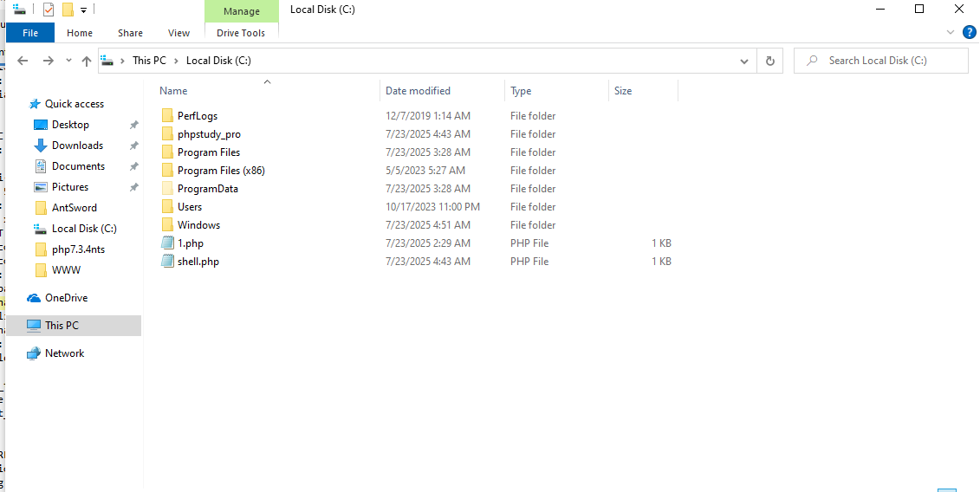Click the Program Files (x86) folder icon
Viewport: 980px width, 492px height.
click(x=167, y=170)
